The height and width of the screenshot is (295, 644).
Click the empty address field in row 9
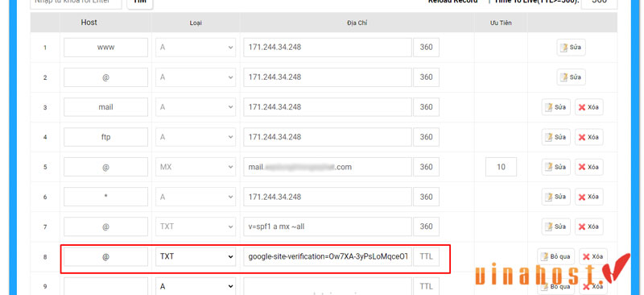click(328, 286)
